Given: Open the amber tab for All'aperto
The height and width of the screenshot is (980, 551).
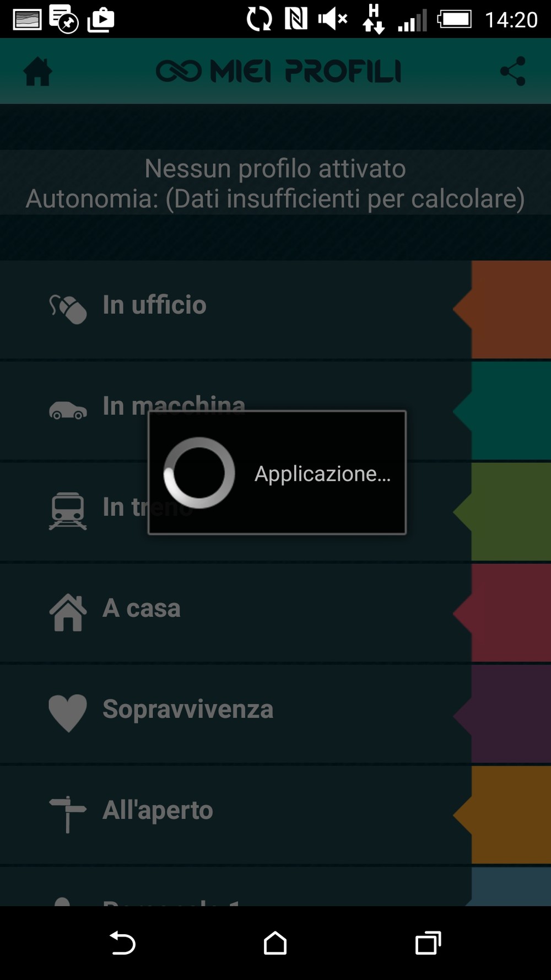Looking at the screenshot, I should click(502, 815).
